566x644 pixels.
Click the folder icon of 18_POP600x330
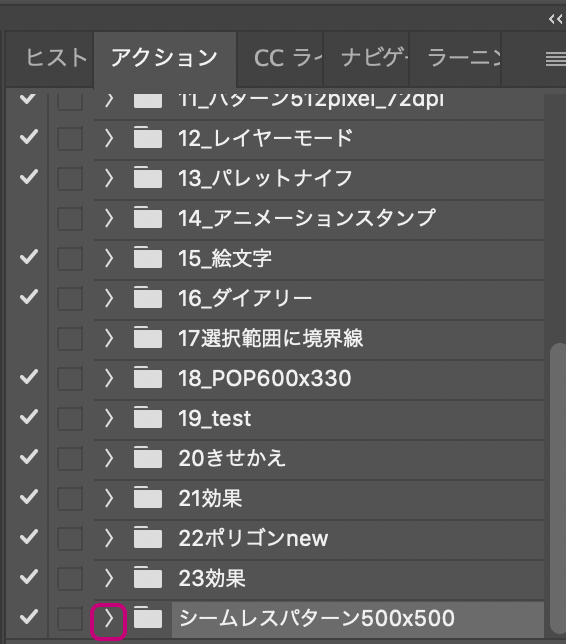148,377
